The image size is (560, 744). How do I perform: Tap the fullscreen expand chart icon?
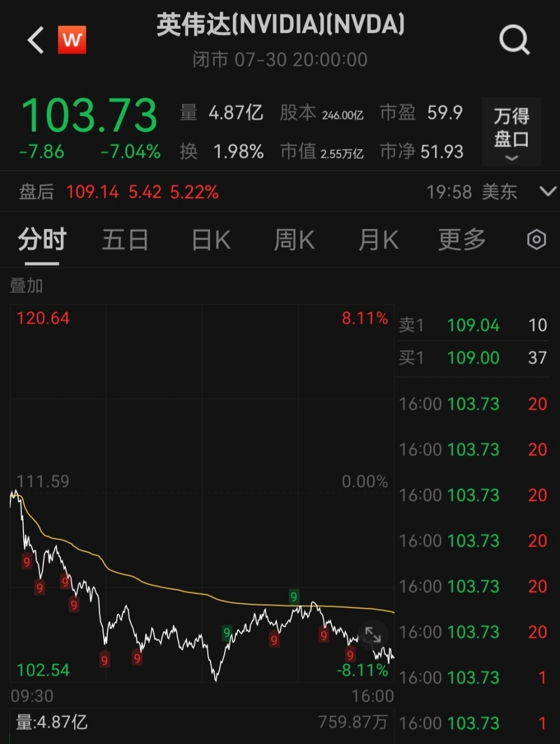(x=373, y=635)
